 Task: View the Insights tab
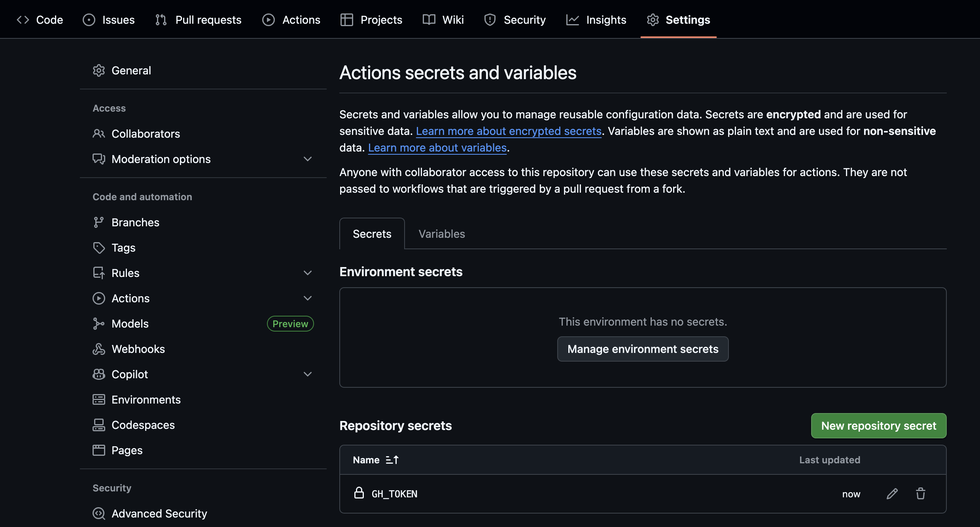(596, 20)
